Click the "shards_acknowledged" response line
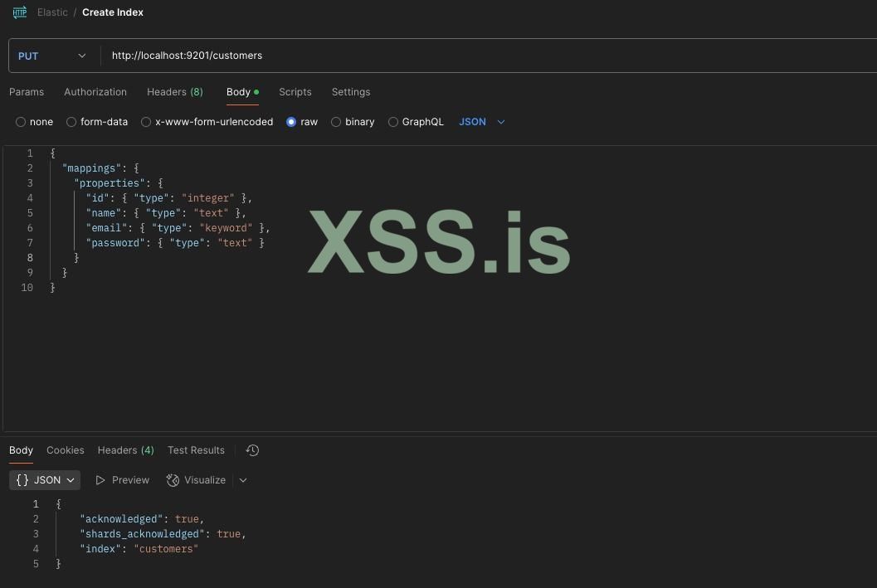Image resolution: width=877 pixels, height=588 pixels. (x=163, y=534)
